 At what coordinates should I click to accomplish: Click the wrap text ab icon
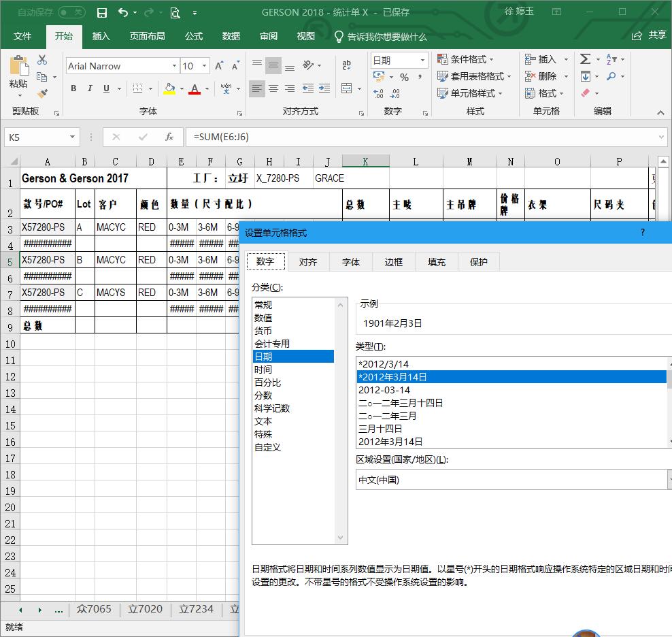[347, 65]
